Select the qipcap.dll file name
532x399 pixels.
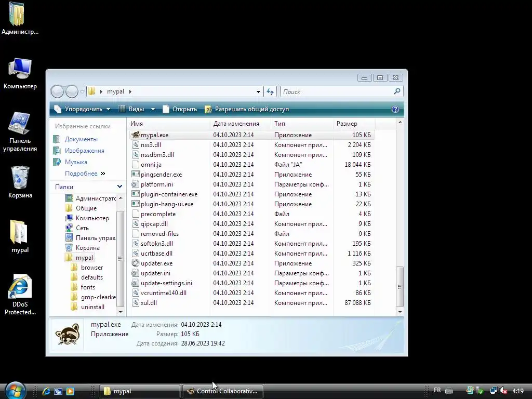[x=154, y=224]
